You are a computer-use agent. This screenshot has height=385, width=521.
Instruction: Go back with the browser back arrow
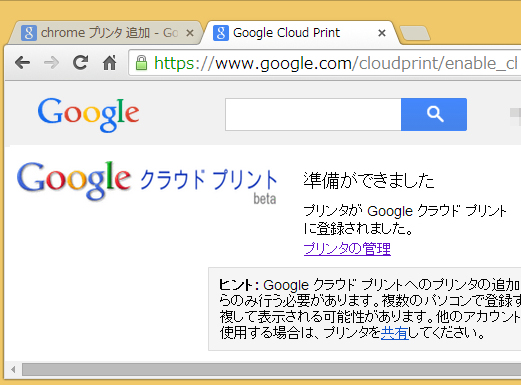[23, 63]
